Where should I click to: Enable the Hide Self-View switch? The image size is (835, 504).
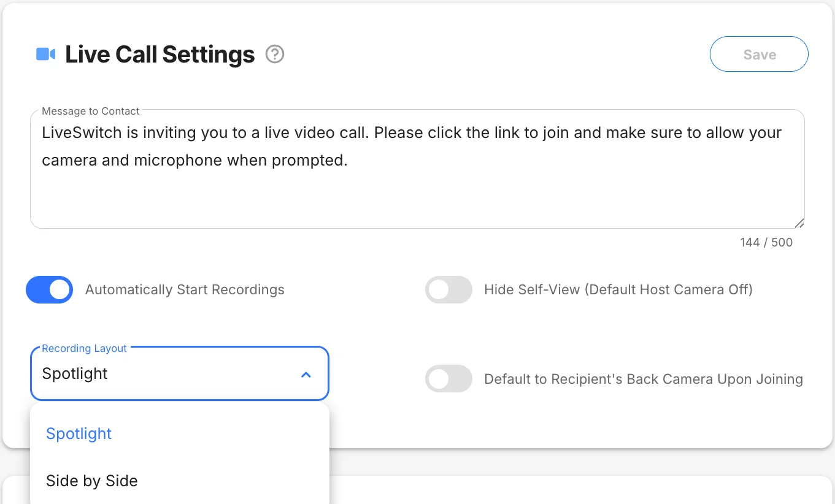(448, 290)
